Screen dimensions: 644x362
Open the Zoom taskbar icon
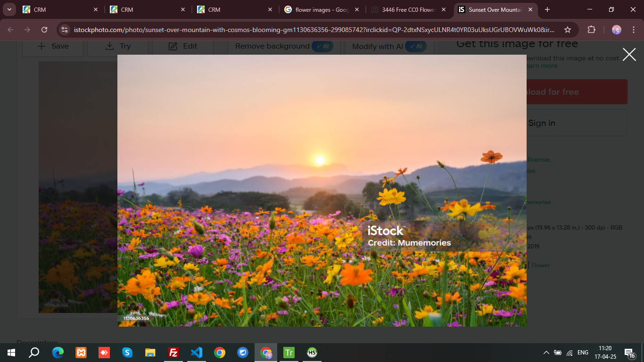(x=243, y=353)
